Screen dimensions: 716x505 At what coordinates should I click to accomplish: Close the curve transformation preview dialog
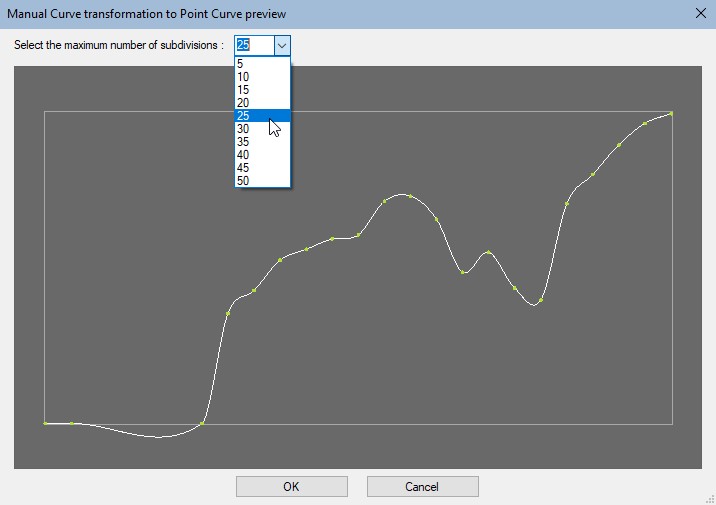[x=698, y=13]
